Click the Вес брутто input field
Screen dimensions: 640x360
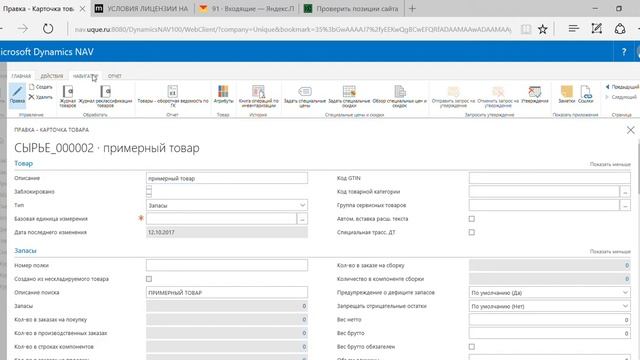click(549, 333)
